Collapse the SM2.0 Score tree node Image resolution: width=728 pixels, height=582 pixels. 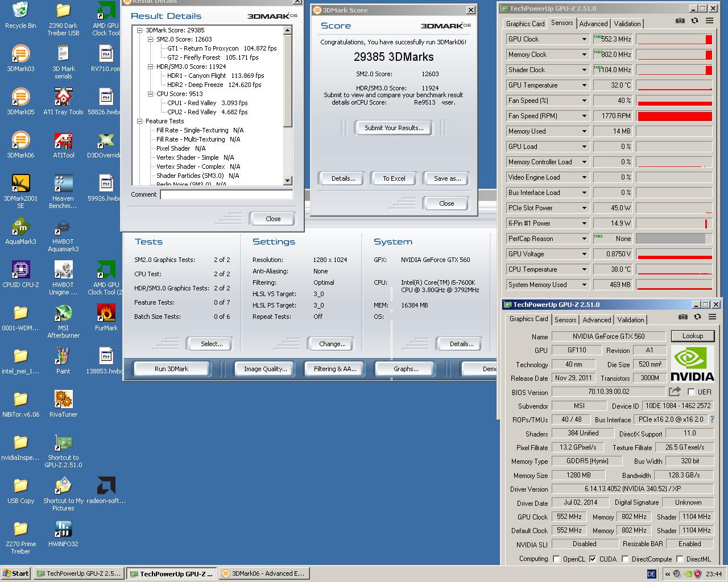pos(151,39)
